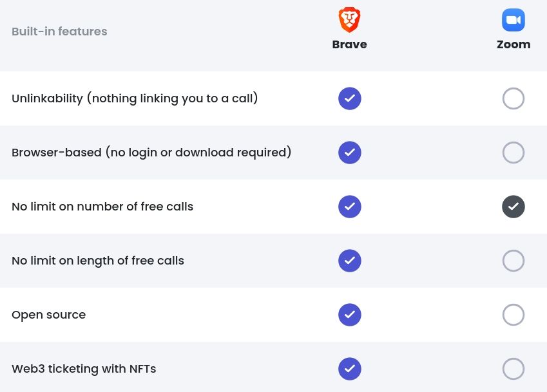
Task: Click Zoom's empty circle for Open source
Action: pos(513,315)
